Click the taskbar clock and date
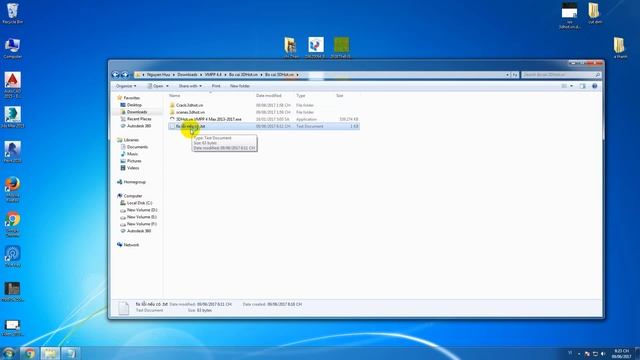 (x=622, y=353)
